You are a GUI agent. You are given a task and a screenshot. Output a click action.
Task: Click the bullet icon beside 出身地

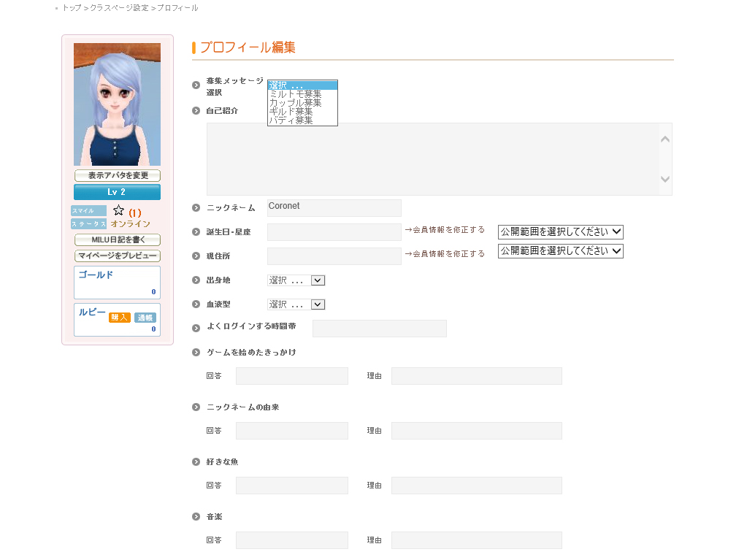point(196,280)
